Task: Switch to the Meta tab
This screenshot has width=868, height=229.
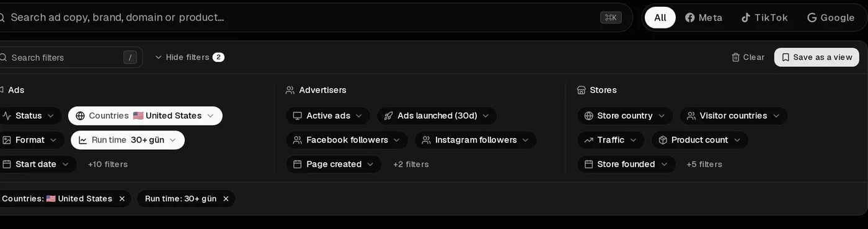Action: tap(704, 17)
